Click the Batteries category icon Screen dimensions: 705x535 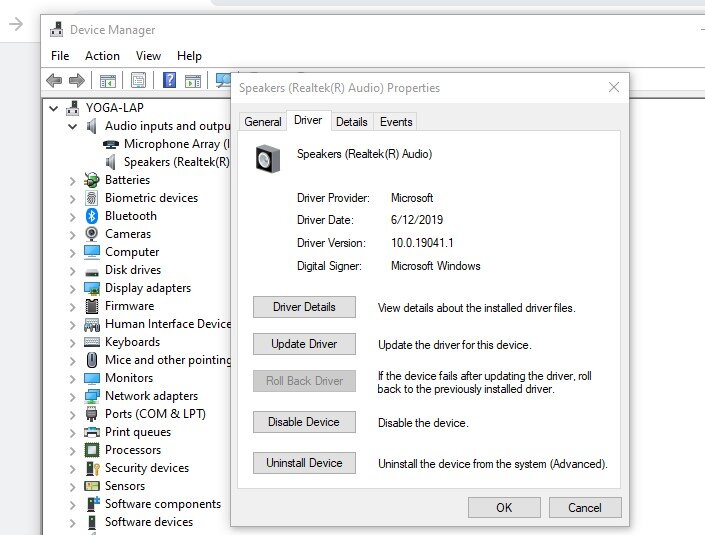91,180
